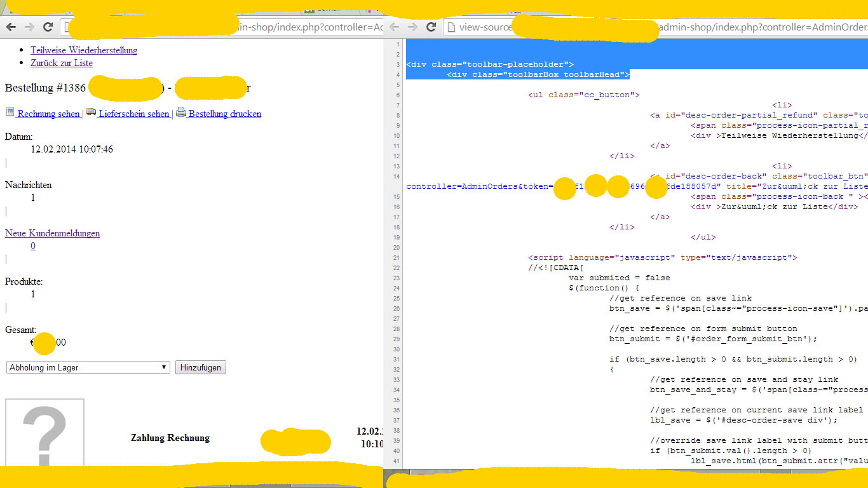The width and height of the screenshot is (868, 488).
Task: Click the Produkte: label
Action: [x=24, y=281]
